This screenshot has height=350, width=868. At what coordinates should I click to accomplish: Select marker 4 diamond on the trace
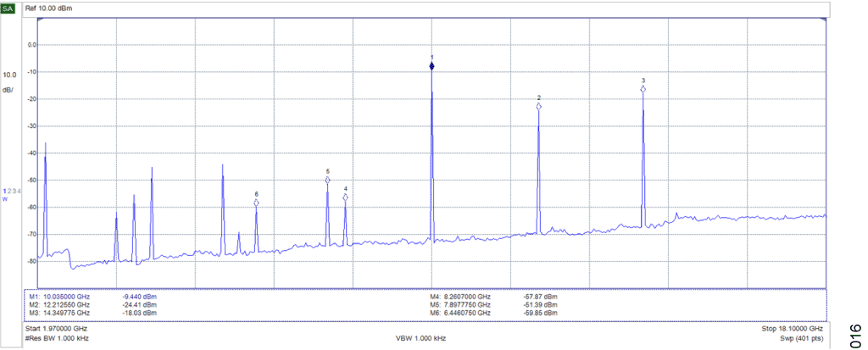coord(345,197)
